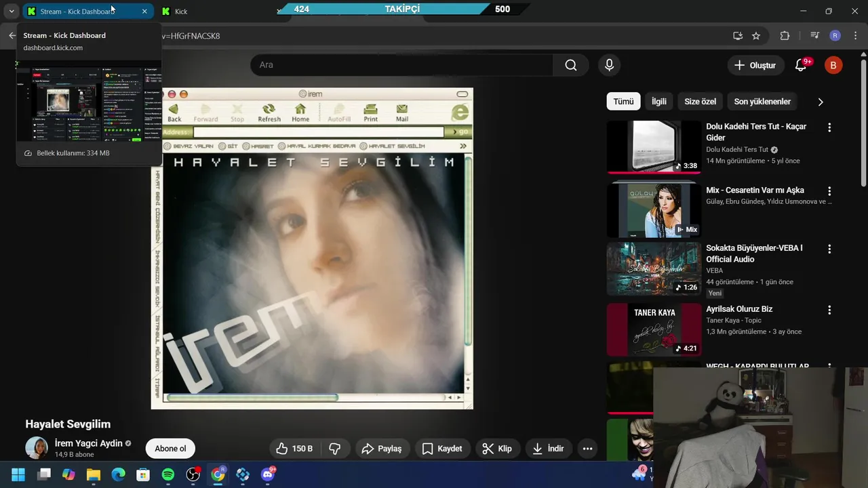Open Ayrilsak Oluruz Biz video thumbnail

654,329
